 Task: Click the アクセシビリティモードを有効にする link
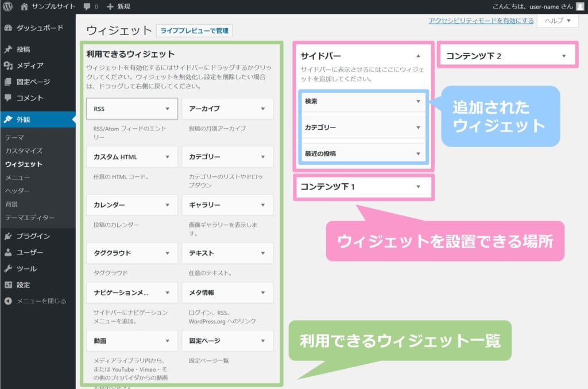481,21
